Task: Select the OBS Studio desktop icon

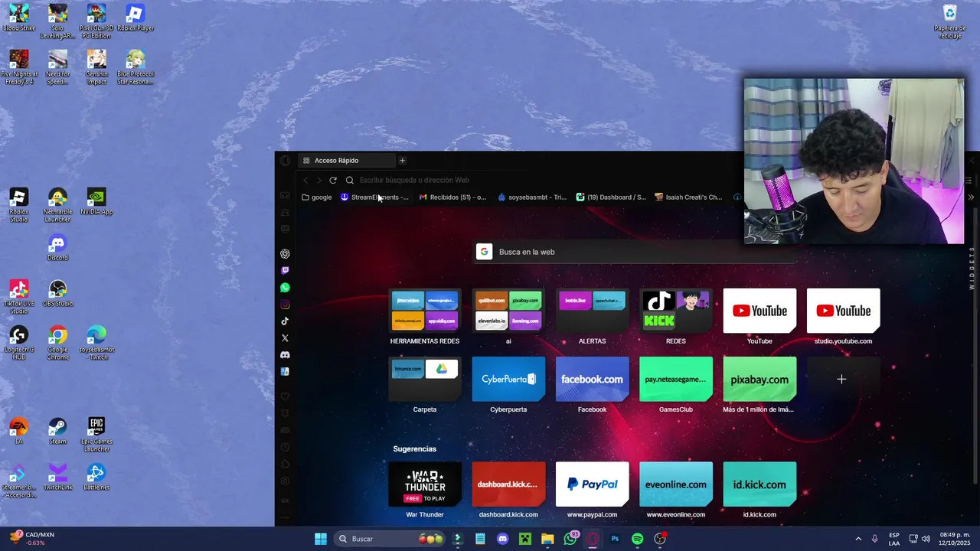Action: click(x=57, y=293)
